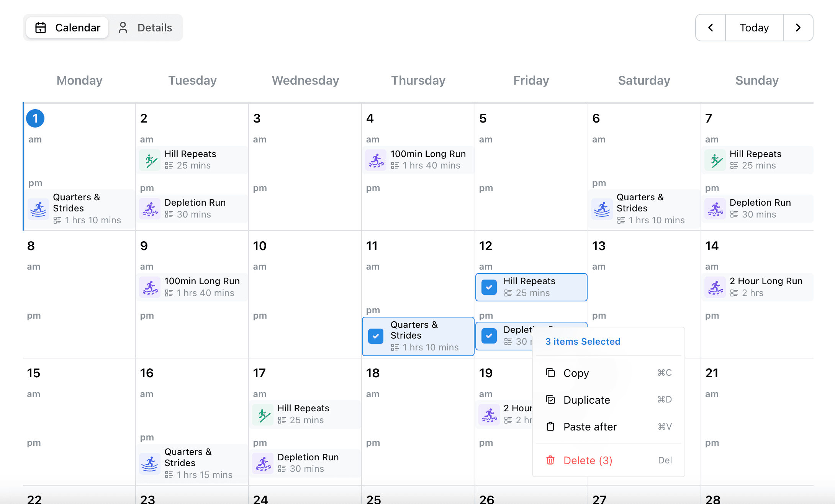835x504 pixels.
Task: Click the Depletion Run workout icon on October 7
Action: point(715,209)
